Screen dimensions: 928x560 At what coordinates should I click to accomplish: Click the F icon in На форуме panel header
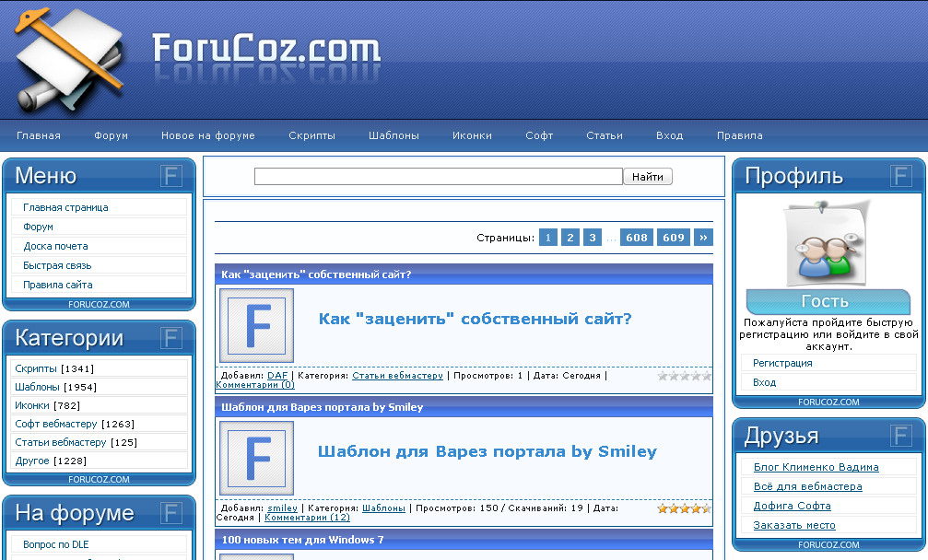click(x=171, y=513)
